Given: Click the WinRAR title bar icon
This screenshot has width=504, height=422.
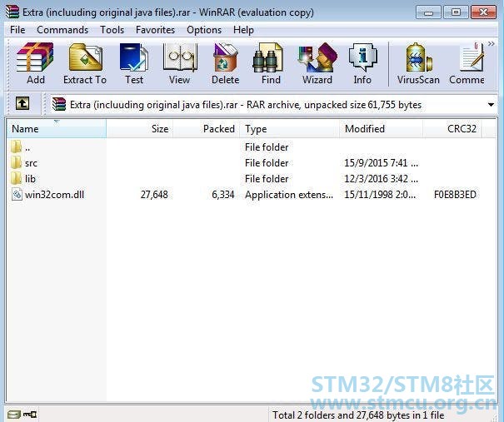Looking at the screenshot, I should [x=12, y=12].
